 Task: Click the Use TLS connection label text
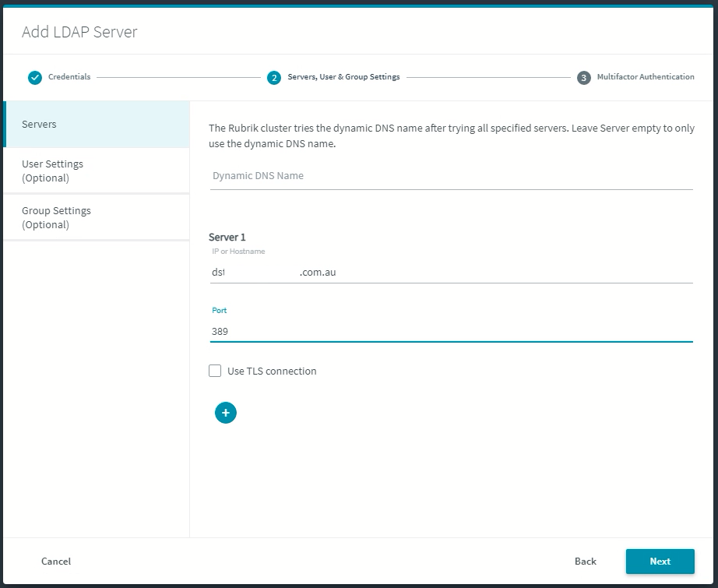[x=272, y=371]
